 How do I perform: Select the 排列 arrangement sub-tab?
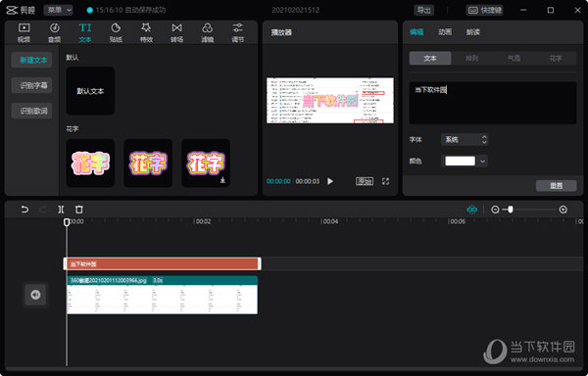pos(471,59)
